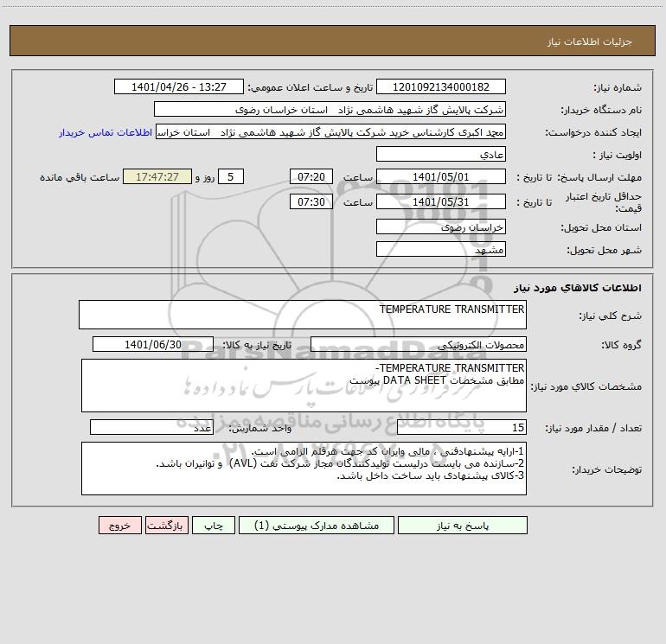The image size is (666, 644).
Task: Click the buyer organization name field
Action: pos(330,109)
